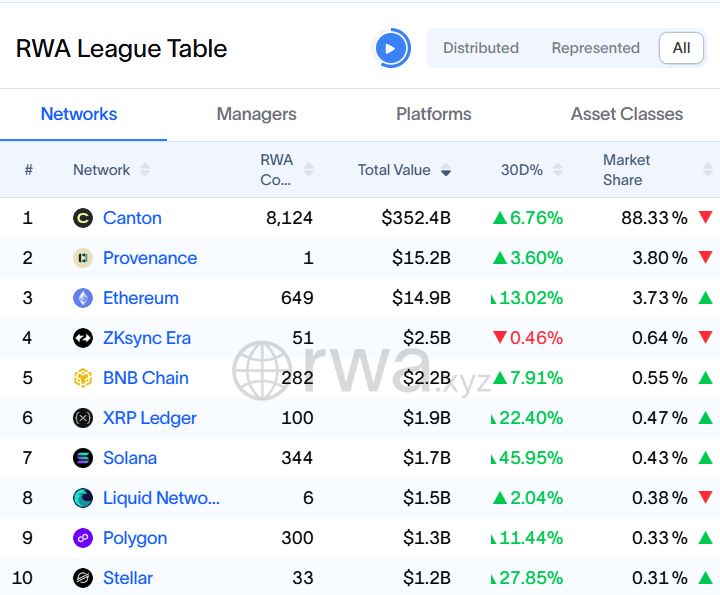720x595 pixels.
Task: Click Solana's 45.95% 30-day change
Action: (527, 458)
